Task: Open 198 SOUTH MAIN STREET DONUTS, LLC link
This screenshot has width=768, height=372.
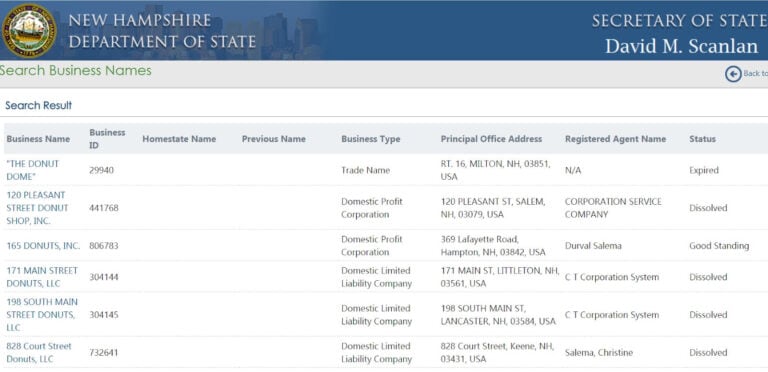Action: tap(42, 314)
